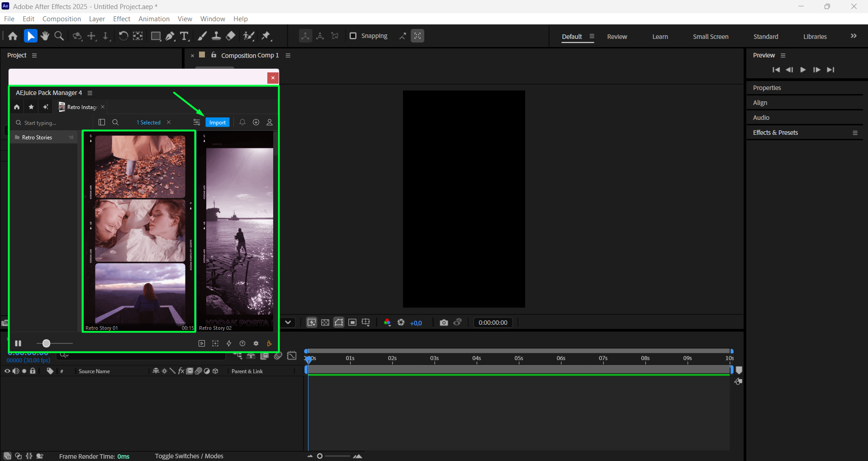Select the Eraser tool
Image resolution: width=868 pixels, height=461 pixels.
231,36
